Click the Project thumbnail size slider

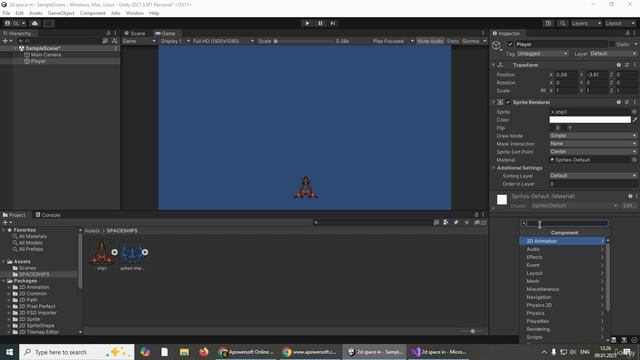[x=472, y=331]
